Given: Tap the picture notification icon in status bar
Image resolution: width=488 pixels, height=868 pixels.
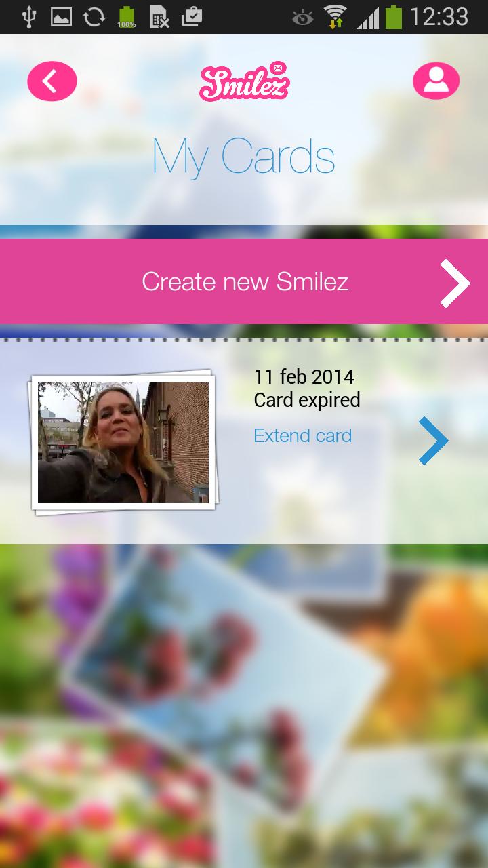Looking at the screenshot, I should click(61, 17).
